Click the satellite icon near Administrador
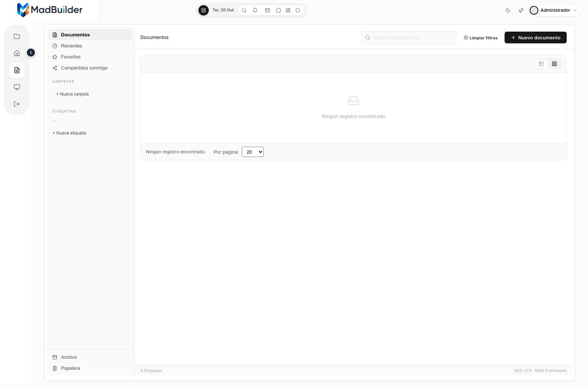The image size is (588, 386). click(x=521, y=10)
